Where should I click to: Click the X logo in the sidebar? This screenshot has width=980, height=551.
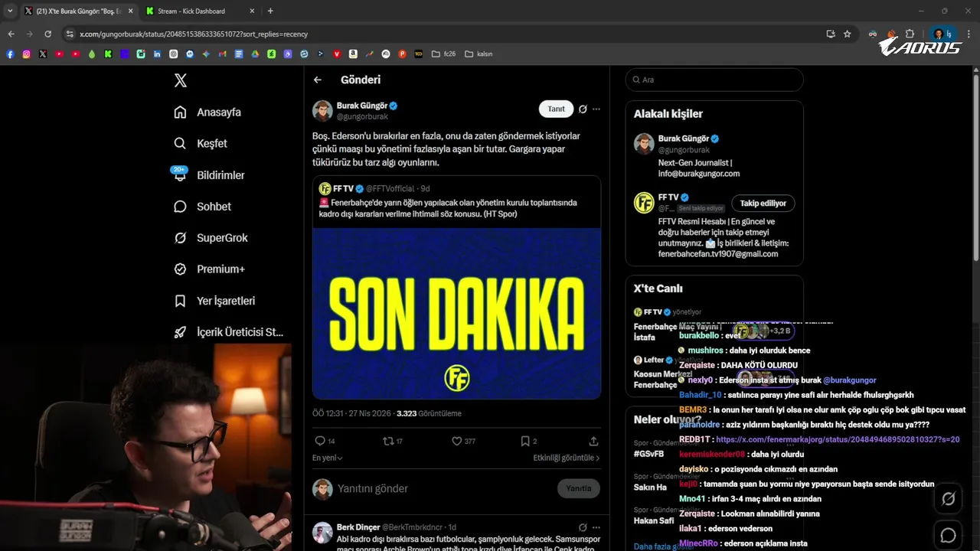pyautogui.click(x=180, y=80)
